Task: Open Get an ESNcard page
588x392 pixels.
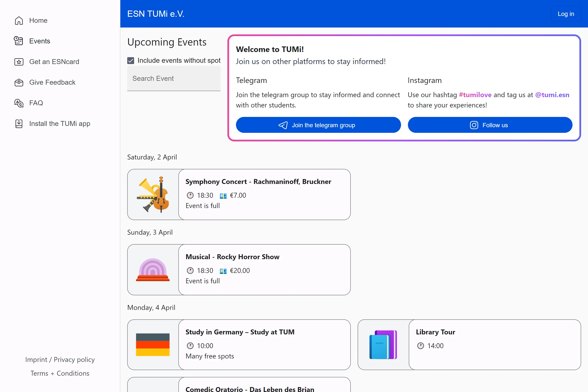Action: point(54,62)
